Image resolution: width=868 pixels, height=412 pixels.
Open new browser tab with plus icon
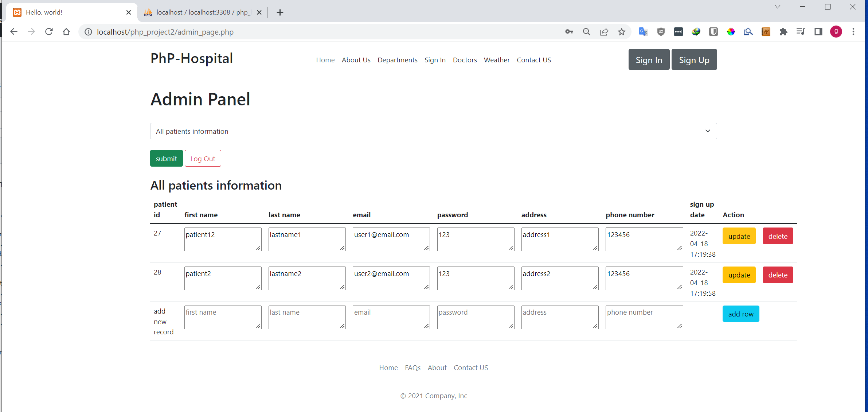(x=280, y=12)
